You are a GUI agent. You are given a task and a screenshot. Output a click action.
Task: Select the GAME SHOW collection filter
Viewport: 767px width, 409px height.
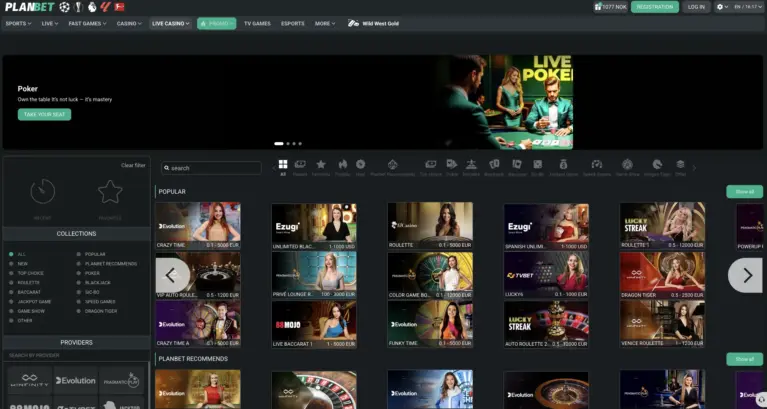tap(26, 311)
